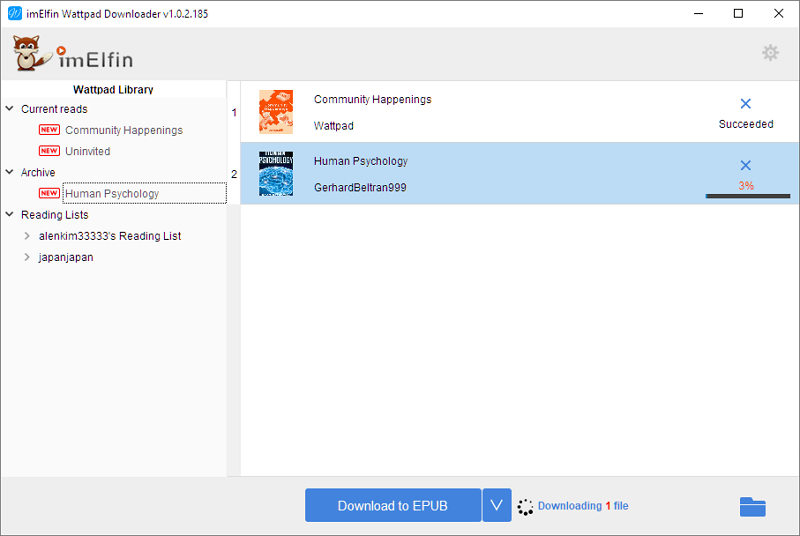Viewport: 800px width, 536px height.
Task: Cancel the Human Psychology download X
Action: (x=745, y=165)
